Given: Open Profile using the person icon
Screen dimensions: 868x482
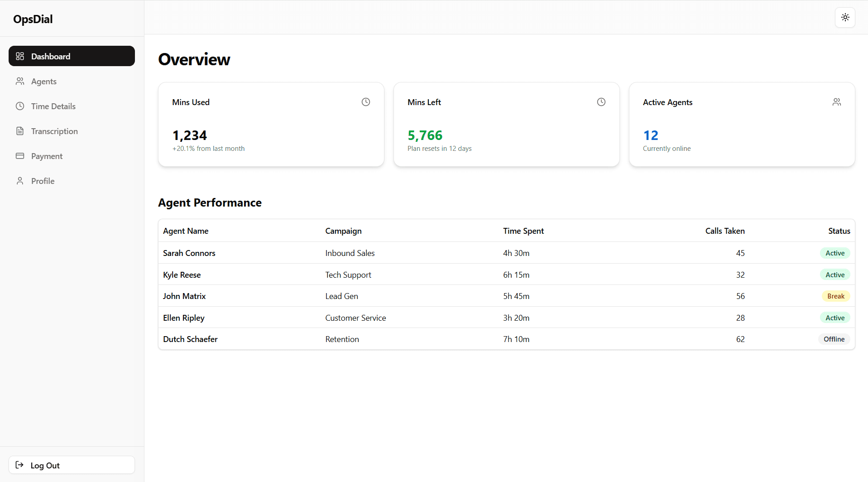Looking at the screenshot, I should (x=20, y=181).
